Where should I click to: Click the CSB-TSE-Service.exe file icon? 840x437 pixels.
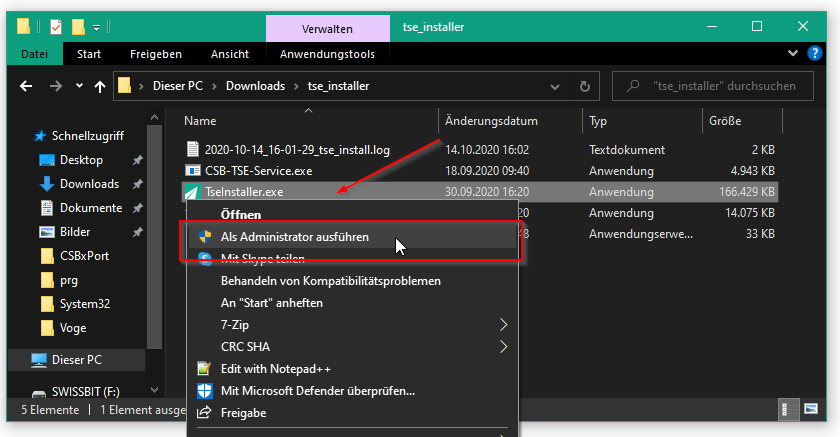(192, 171)
